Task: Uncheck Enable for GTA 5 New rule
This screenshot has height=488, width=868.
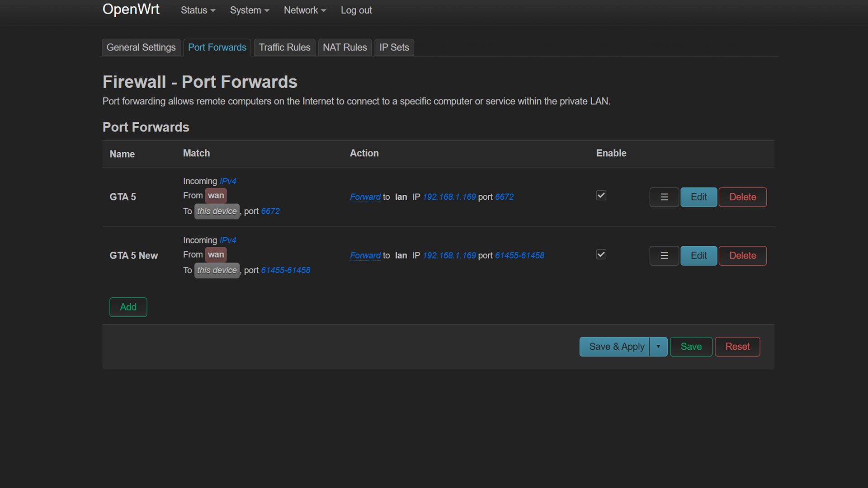Action: click(601, 254)
